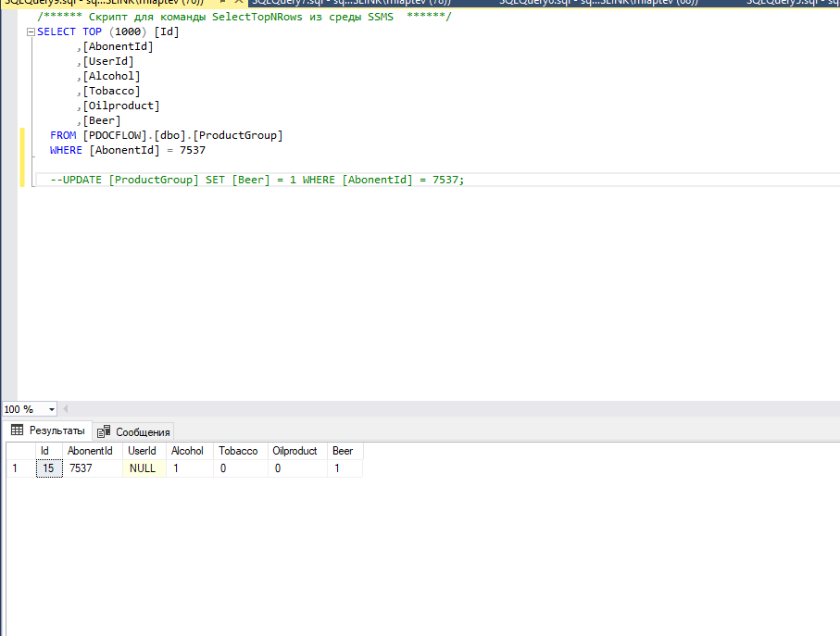This screenshot has height=636, width=840.
Task: Click the Beer column header in results
Action: pyautogui.click(x=345, y=451)
